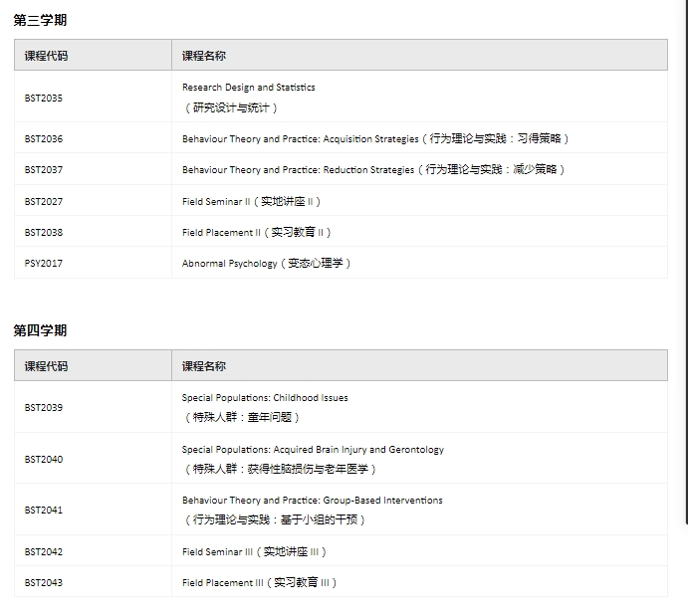
Task: Click the Abnormal Psychology course name
Action: [230, 264]
